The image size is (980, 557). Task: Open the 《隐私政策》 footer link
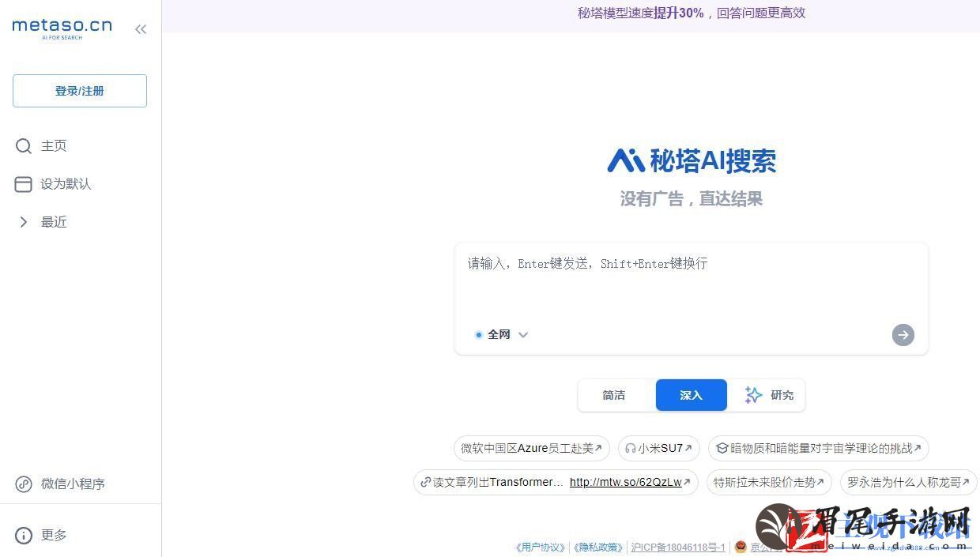pos(598,548)
